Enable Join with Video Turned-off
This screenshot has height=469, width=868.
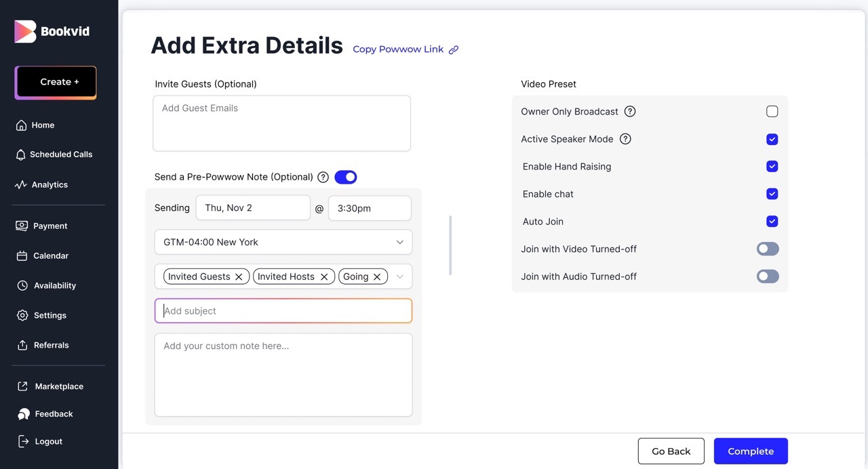767,249
